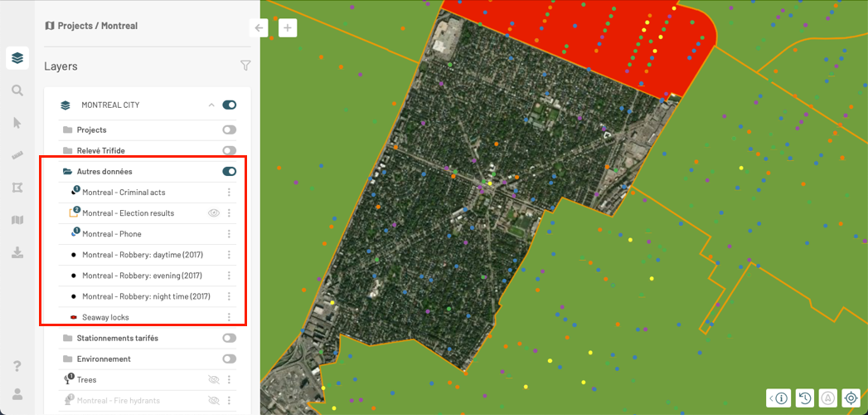Collapse the MONTREAL CITY group chevron
The width and height of the screenshot is (868, 415).
tap(211, 105)
